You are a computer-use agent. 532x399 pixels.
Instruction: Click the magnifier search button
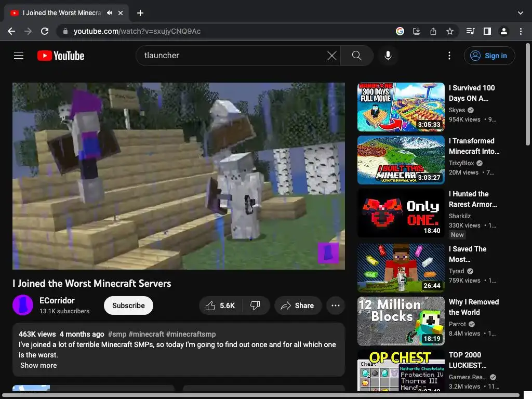pos(356,55)
